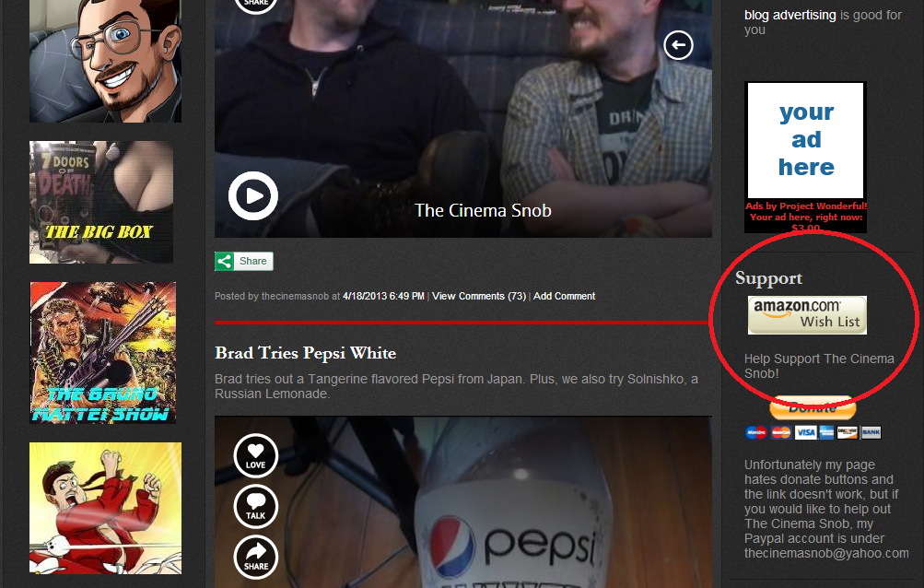Open View Comments (73) link
This screenshot has height=588, width=924.
(x=478, y=296)
